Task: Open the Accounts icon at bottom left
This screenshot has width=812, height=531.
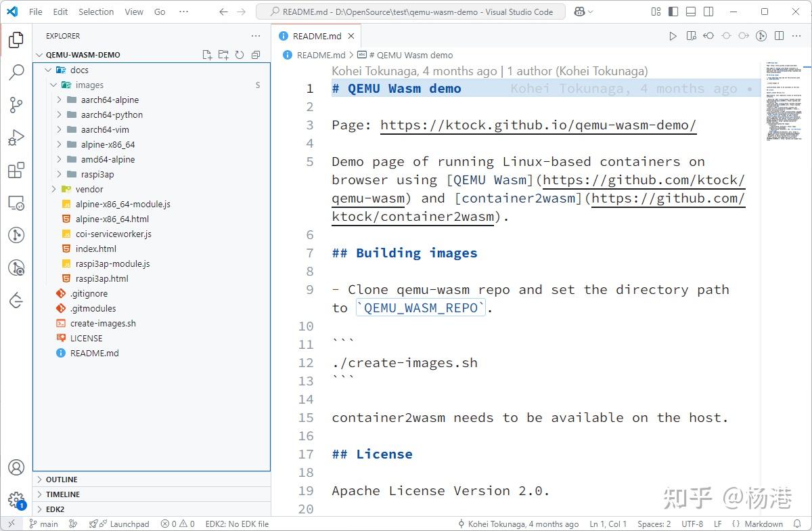Action: click(16, 467)
